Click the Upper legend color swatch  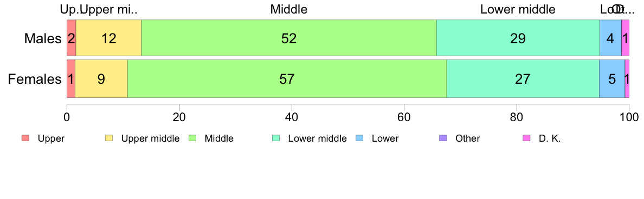pyautogui.click(x=25, y=138)
